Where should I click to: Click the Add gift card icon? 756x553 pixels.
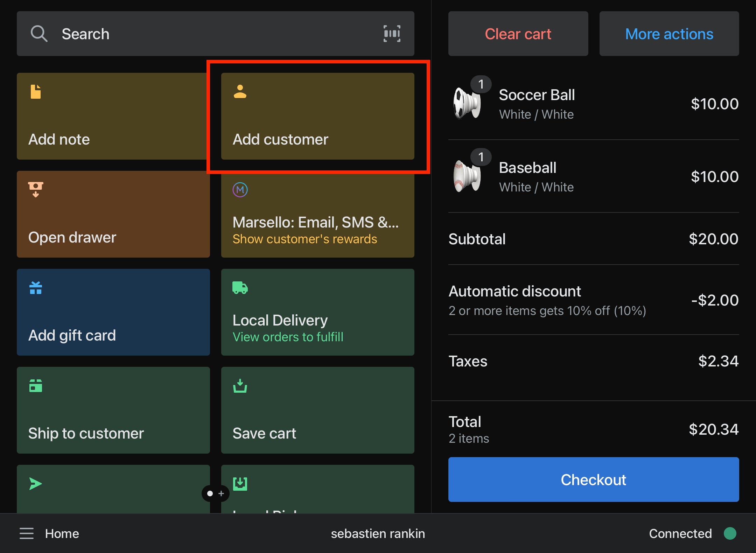click(x=36, y=288)
